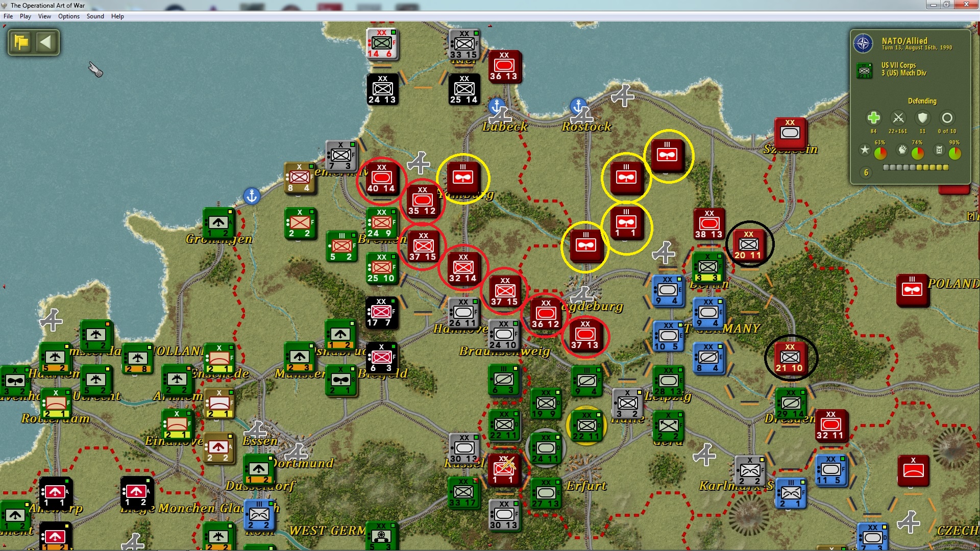This screenshot has height=551, width=980.
Task: Click the Rostock city label
Action: (x=586, y=127)
